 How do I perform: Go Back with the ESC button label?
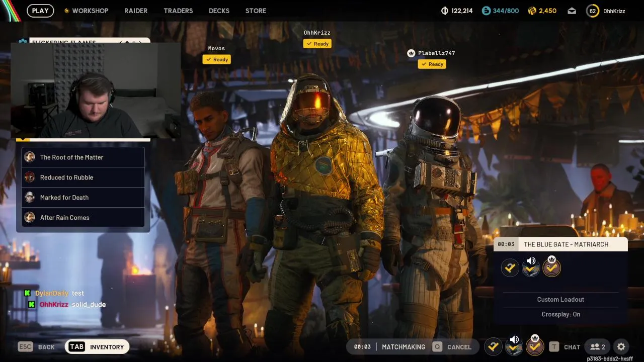[x=46, y=347]
